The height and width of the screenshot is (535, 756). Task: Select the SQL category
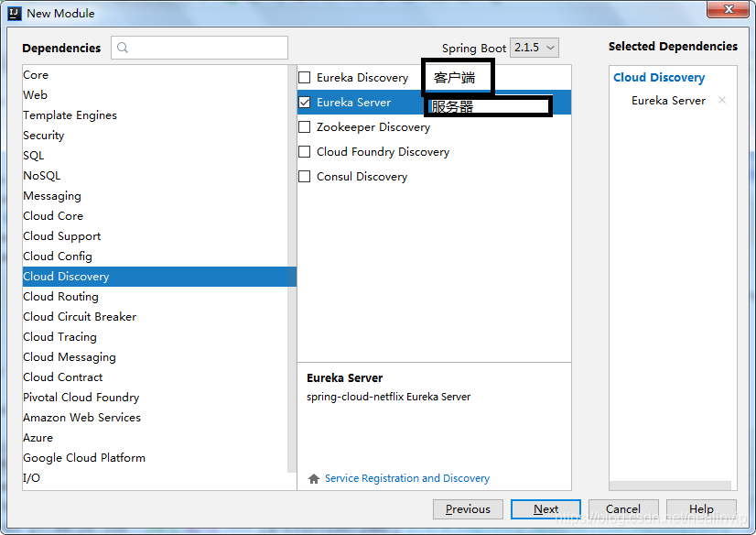click(x=155, y=156)
